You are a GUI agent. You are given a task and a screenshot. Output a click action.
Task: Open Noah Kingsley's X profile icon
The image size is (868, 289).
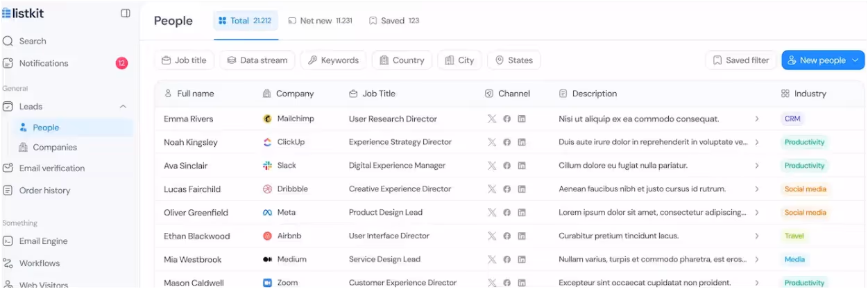point(492,142)
